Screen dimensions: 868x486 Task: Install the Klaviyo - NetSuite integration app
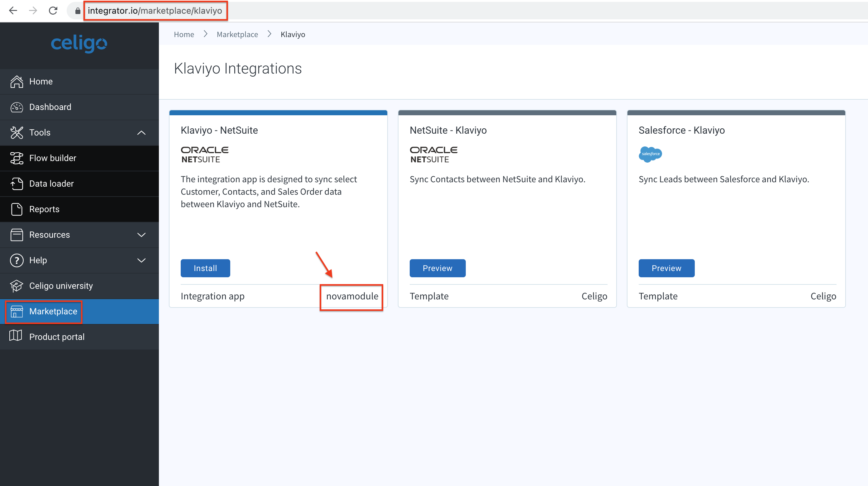[x=205, y=268]
